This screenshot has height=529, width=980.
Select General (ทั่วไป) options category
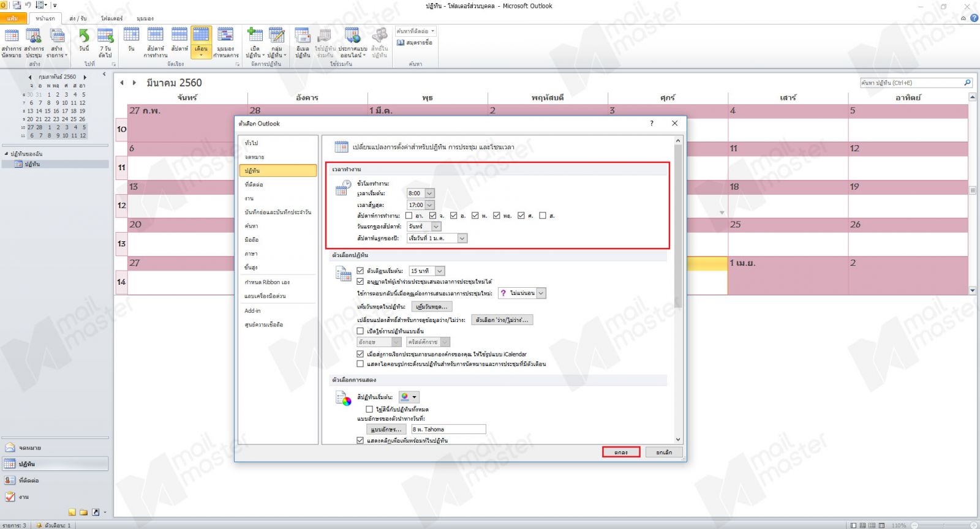[x=278, y=143]
